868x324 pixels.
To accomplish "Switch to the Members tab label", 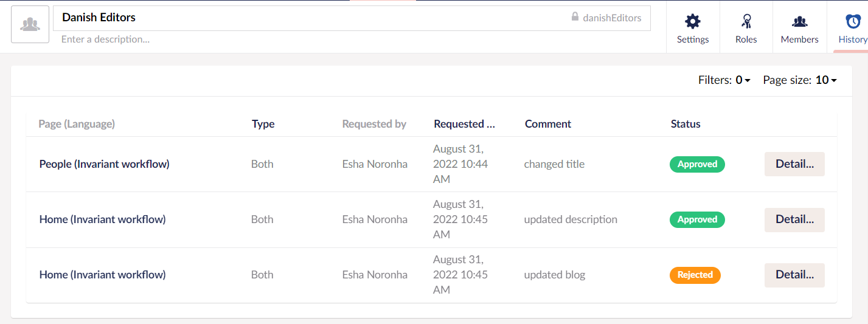I will point(799,40).
